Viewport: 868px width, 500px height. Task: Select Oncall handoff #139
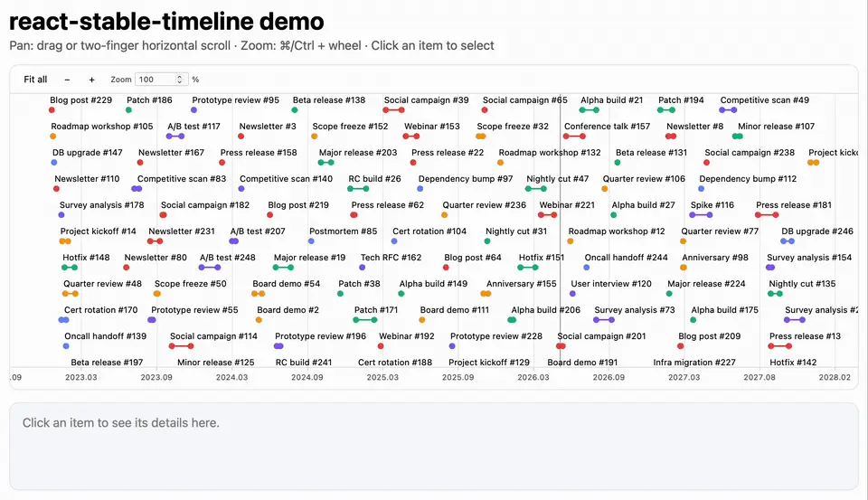(105, 336)
